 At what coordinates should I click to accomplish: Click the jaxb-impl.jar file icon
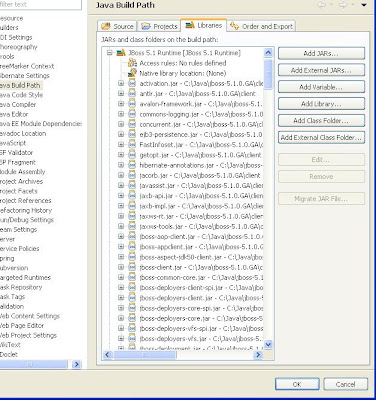coord(132,206)
